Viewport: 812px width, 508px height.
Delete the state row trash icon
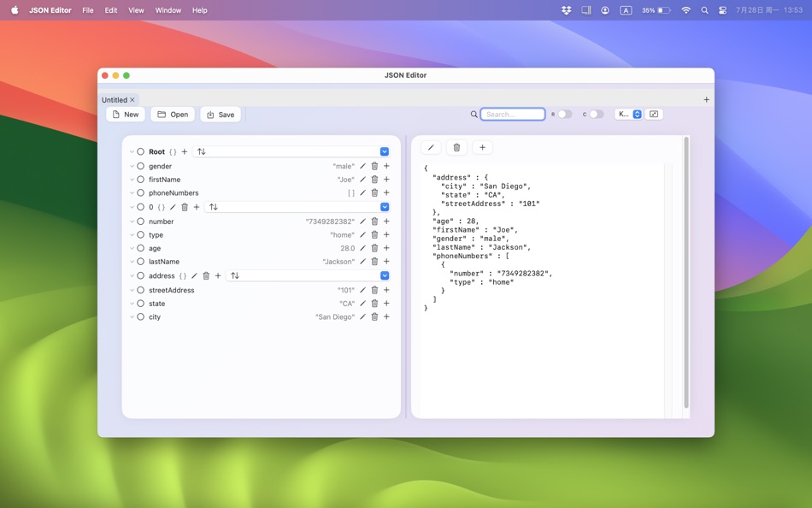pos(374,304)
